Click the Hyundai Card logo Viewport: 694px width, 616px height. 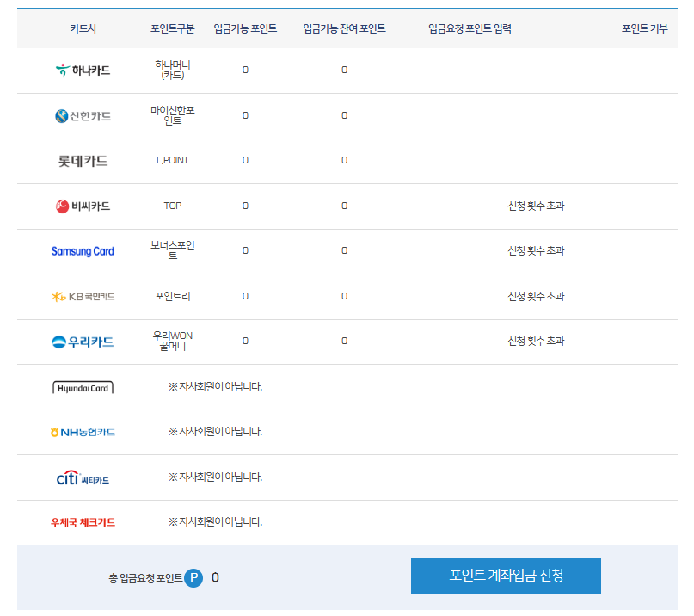pyautogui.click(x=83, y=387)
